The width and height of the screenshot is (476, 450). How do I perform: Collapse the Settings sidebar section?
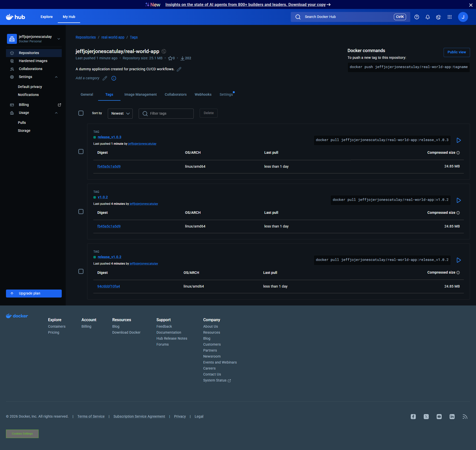pyautogui.click(x=56, y=77)
